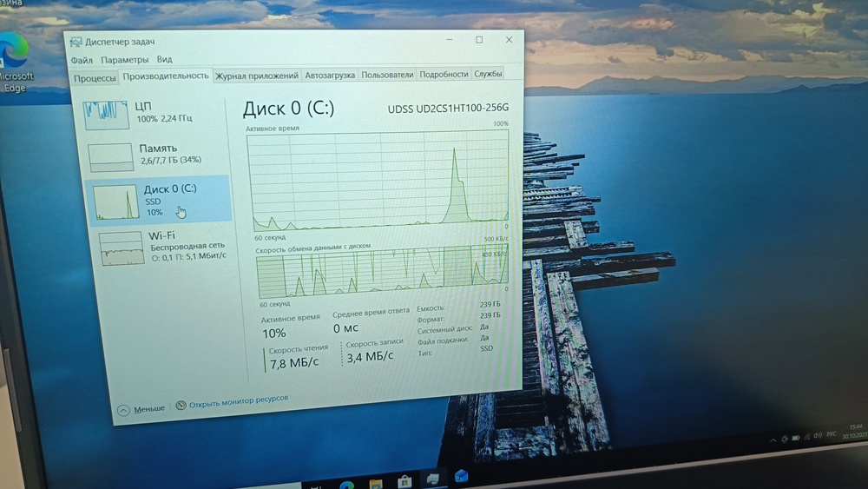
Task: Click the Edge browser taskbar icon
Action: (346, 484)
